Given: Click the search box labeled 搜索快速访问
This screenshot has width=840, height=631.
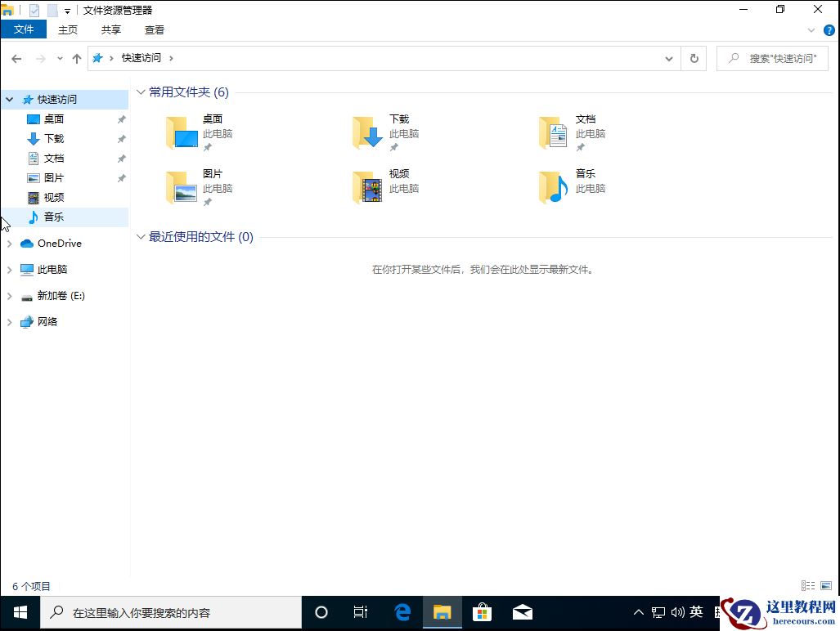Looking at the screenshot, I should pyautogui.click(x=772, y=58).
